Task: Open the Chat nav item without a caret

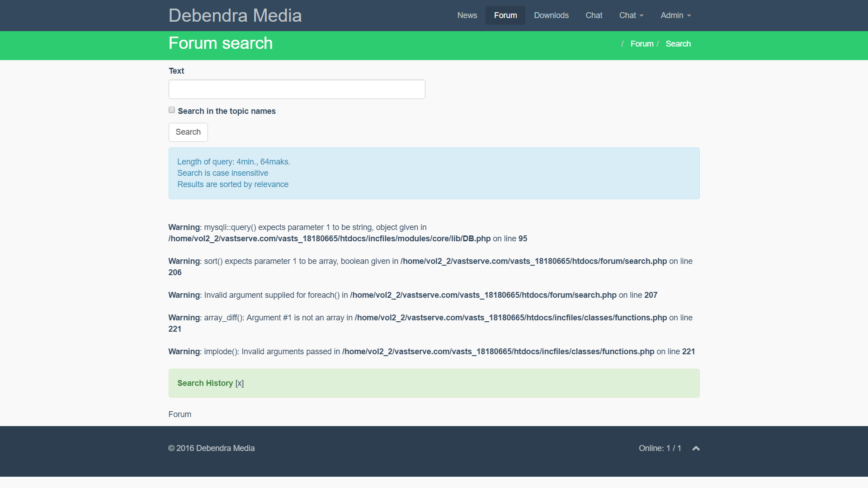Action: click(594, 15)
